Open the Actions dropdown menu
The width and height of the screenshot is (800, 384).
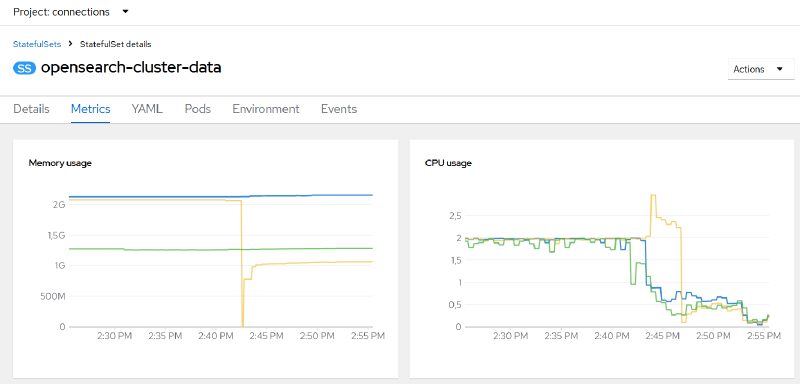coord(761,69)
